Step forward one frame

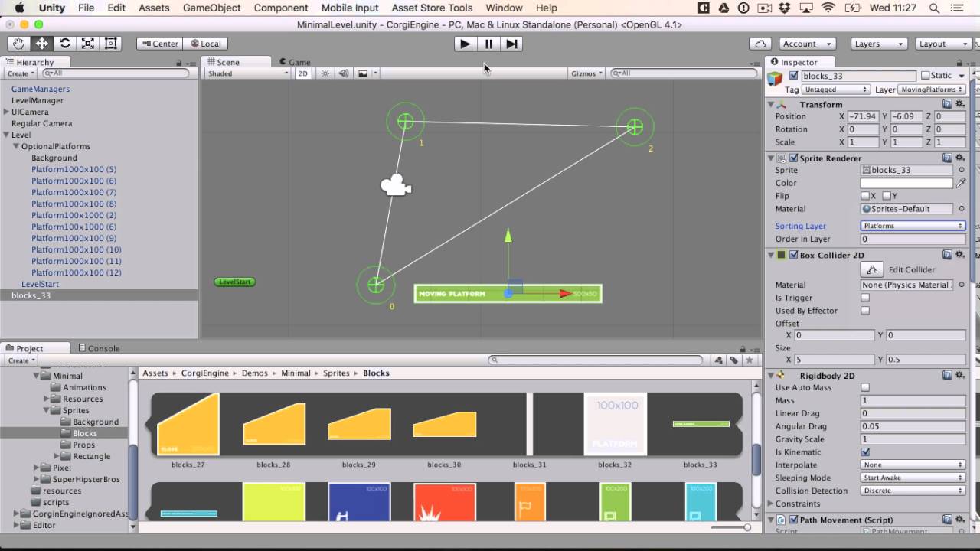pos(512,44)
